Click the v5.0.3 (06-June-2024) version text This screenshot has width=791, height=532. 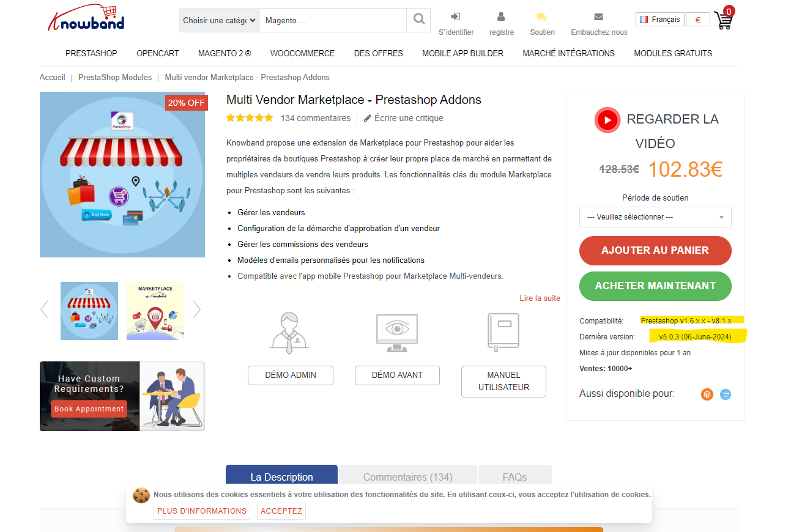pyautogui.click(x=695, y=337)
